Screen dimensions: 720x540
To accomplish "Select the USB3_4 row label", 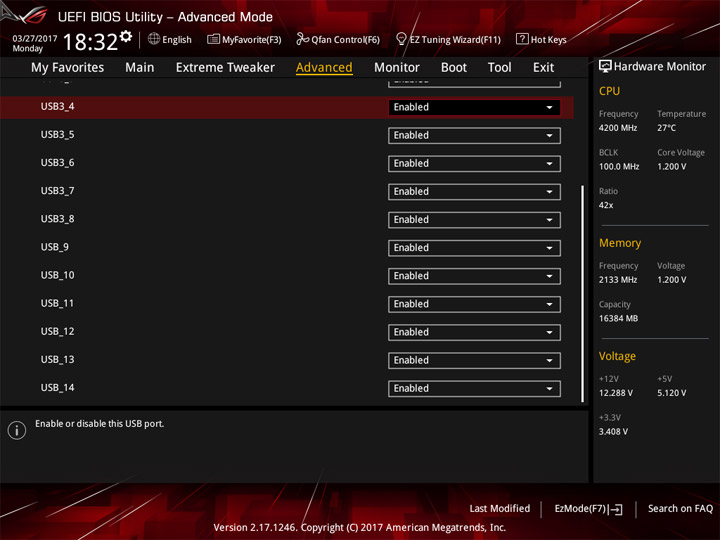I will tap(57, 107).
